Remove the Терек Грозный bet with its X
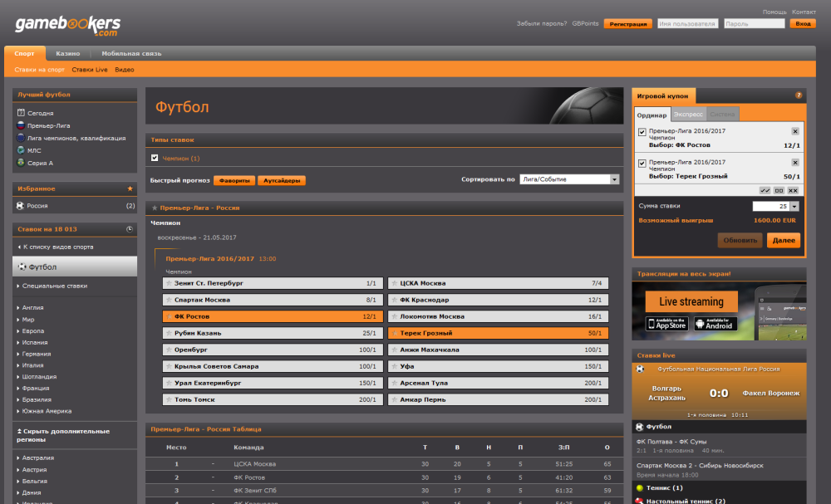This screenshot has height=504, width=831. pos(795,163)
